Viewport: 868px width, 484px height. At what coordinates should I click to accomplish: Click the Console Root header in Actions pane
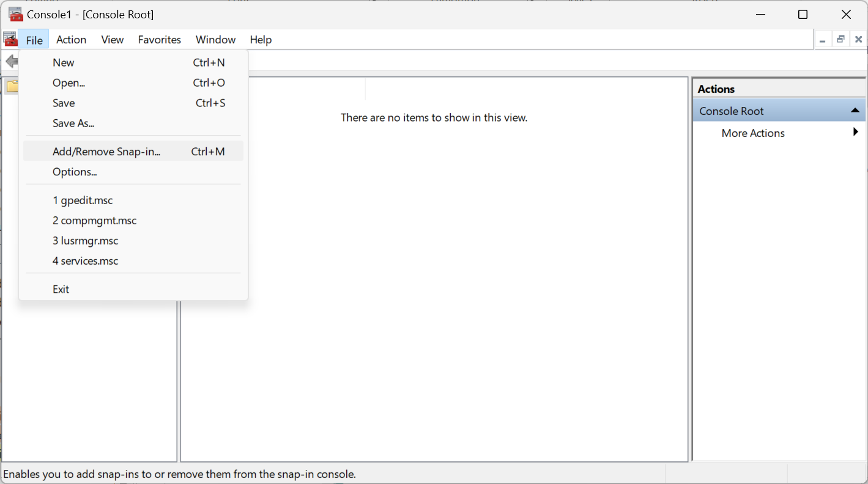click(x=779, y=111)
